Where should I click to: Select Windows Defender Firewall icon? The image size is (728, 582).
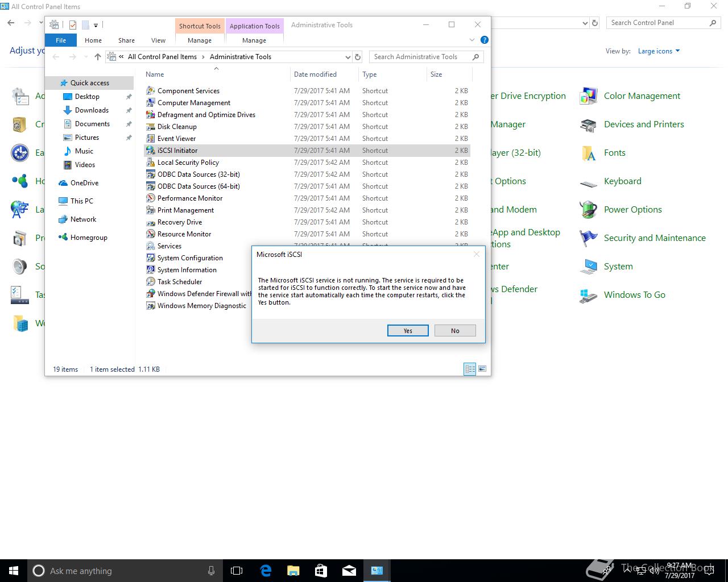pyautogui.click(x=151, y=294)
